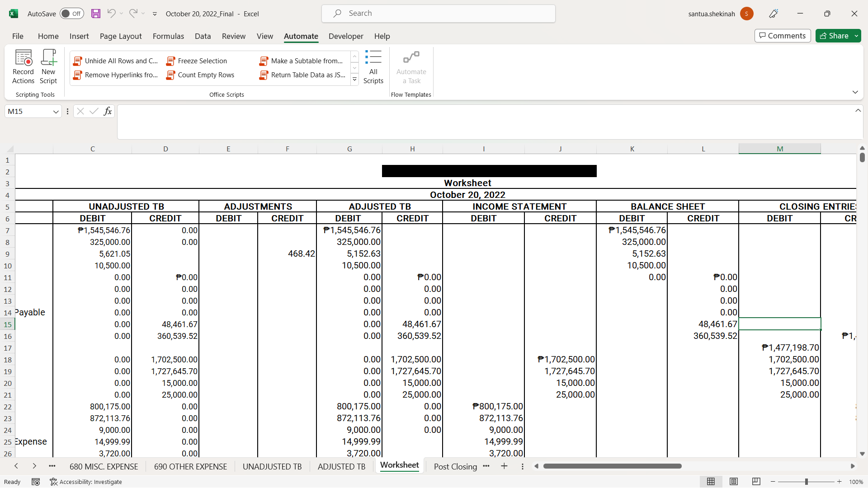Open the Post Closing sheet tab
The image size is (868, 488).
pos(455,466)
